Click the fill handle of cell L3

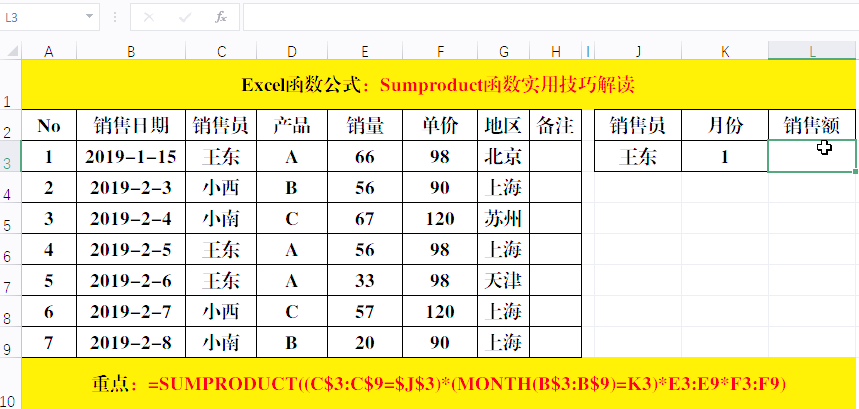click(x=856, y=172)
